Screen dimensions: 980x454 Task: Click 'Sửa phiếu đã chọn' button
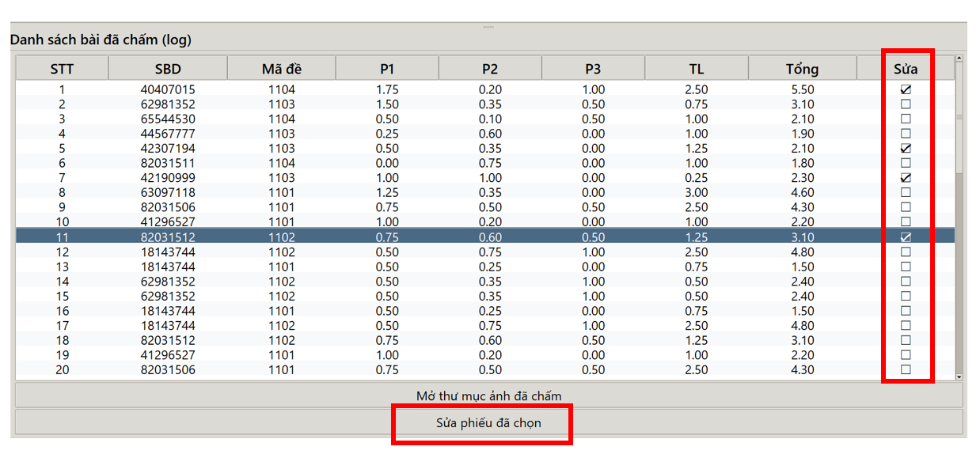pos(488,423)
